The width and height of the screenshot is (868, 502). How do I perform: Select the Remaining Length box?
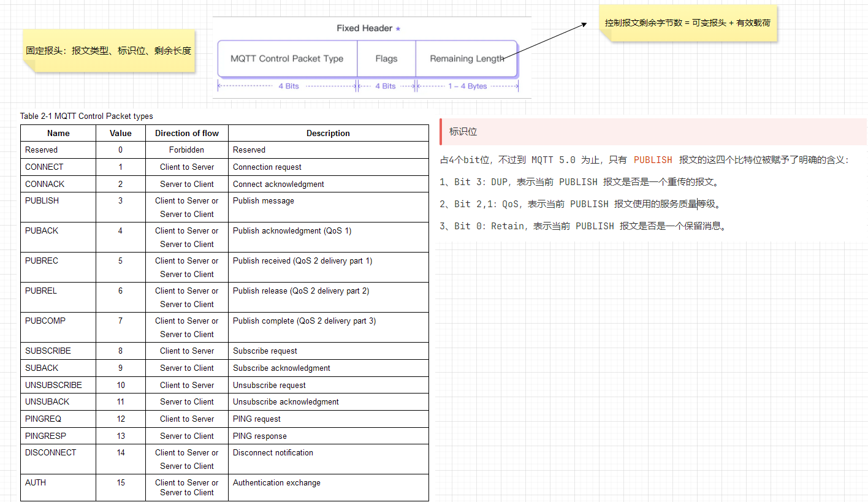(466, 59)
